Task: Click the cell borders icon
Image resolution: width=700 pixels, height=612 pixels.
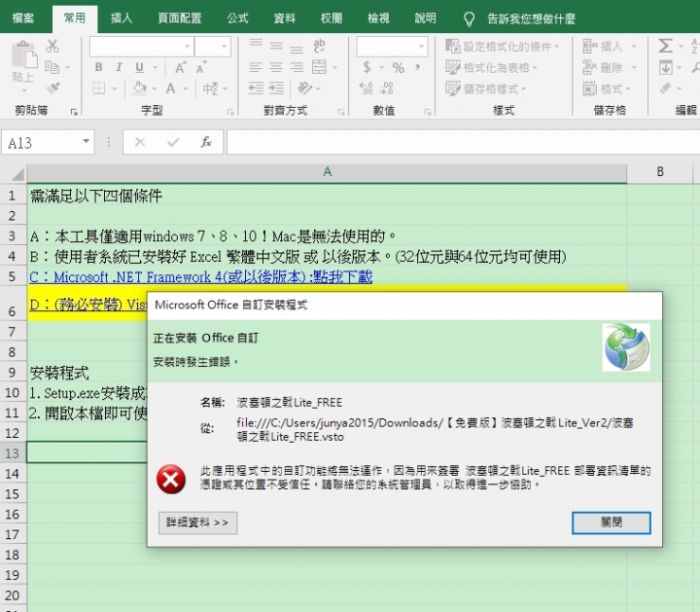Action: [98, 88]
